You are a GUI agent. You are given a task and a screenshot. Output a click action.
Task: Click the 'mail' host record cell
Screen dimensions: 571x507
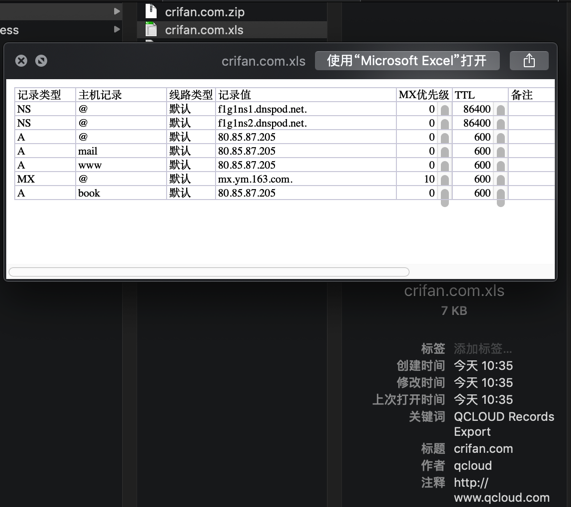(121, 151)
